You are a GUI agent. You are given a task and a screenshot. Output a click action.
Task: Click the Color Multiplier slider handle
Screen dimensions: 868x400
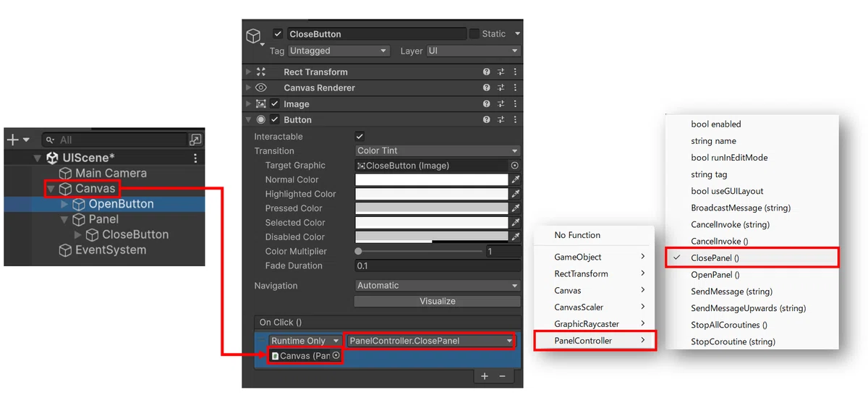tap(359, 251)
